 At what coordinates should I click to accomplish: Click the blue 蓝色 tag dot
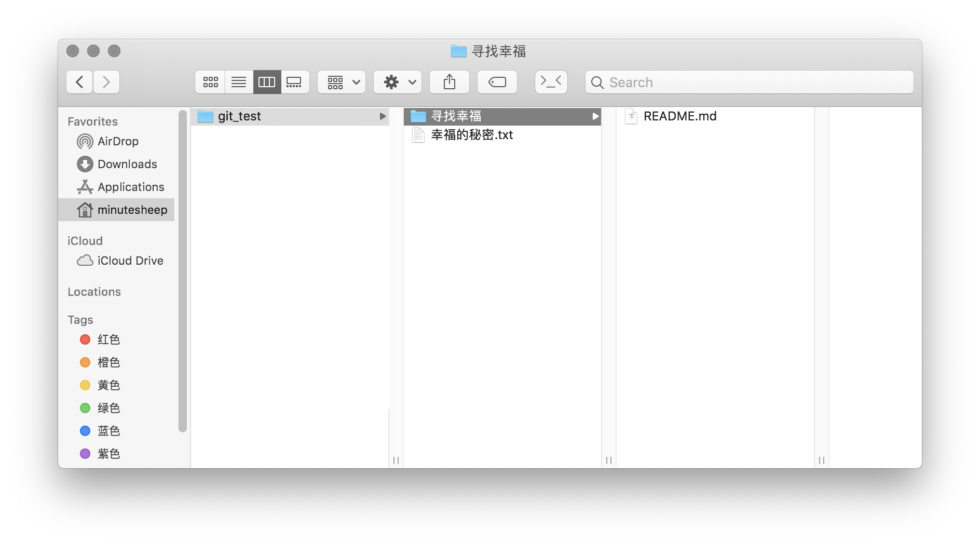pyautogui.click(x=85, y=431)
